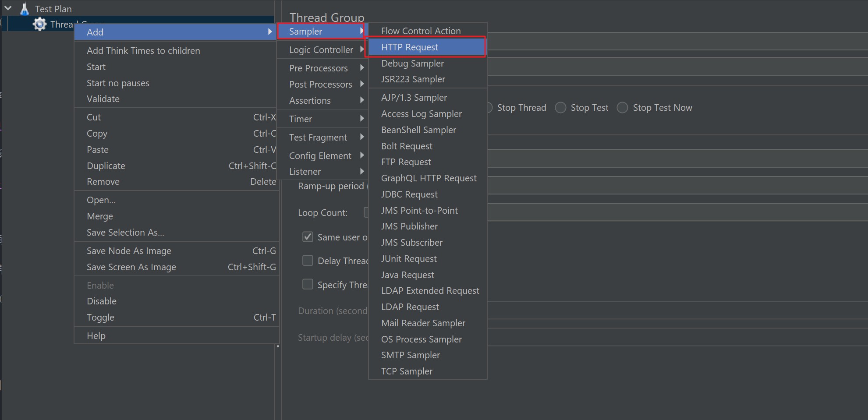Click Toggle in the context menu

click(177, 317)
